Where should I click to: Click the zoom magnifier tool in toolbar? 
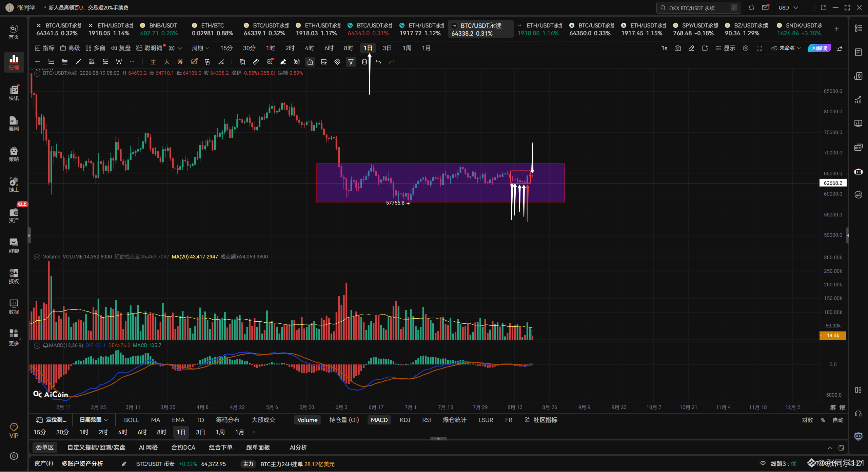(x=270, y=62)
